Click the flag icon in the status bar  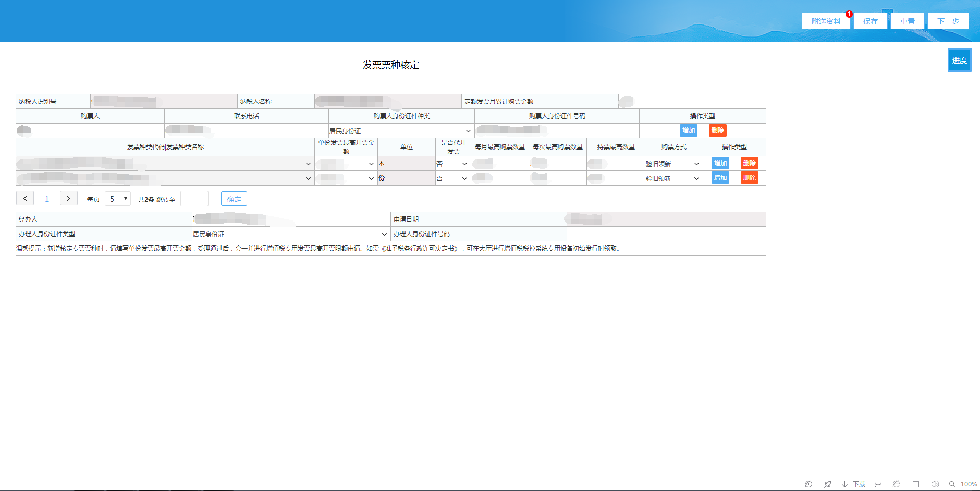(x=878, y=484)
